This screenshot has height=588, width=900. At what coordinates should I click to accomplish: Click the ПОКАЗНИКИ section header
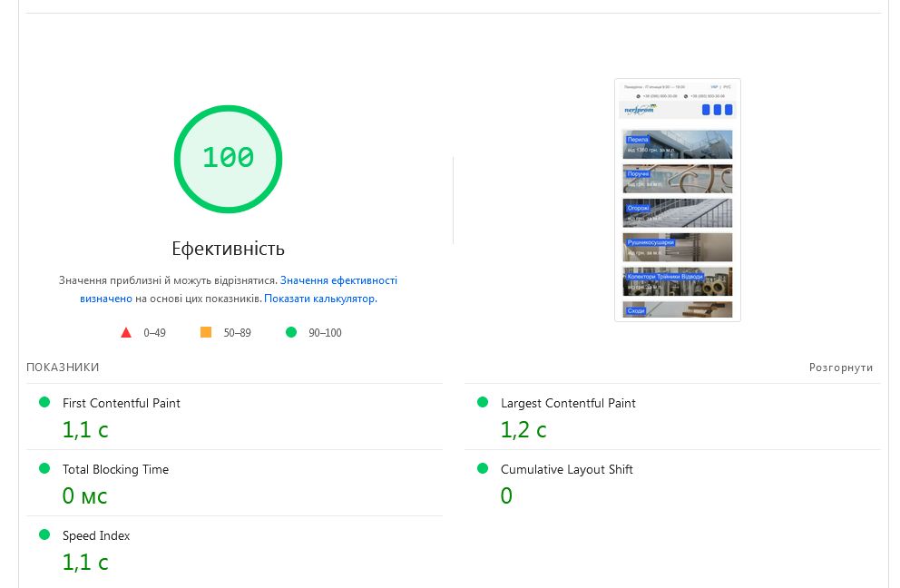click(x=63, y=367)
